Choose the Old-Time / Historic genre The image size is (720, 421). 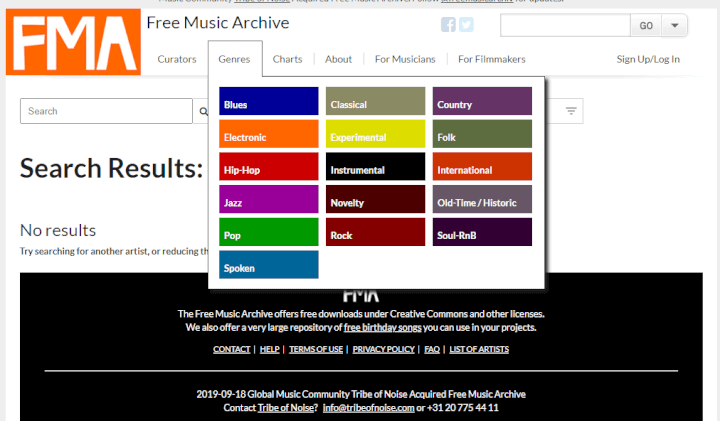click(482, 199)
